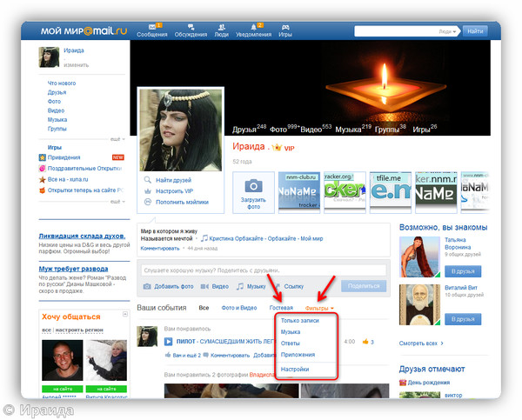The image size is (522, 420).
Task: Click the Музыку note icon in post box
Action: pos(240,286)
